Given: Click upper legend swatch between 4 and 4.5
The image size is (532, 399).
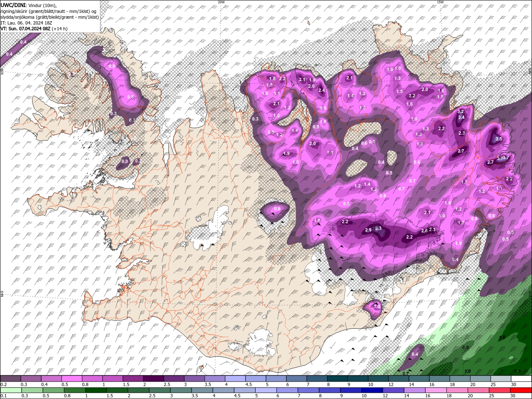Looking at the screenshot, I should 235,379.
